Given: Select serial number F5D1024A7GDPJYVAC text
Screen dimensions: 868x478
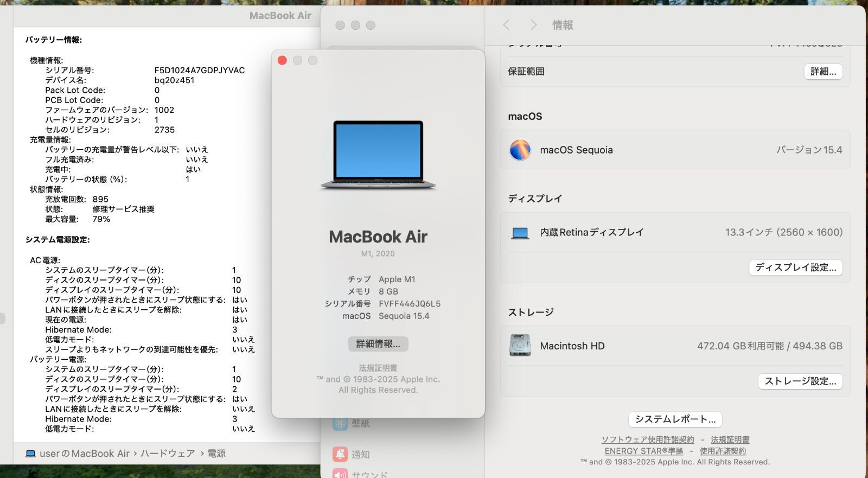Looking at the screenshot, I should click(x=200, y=71).
